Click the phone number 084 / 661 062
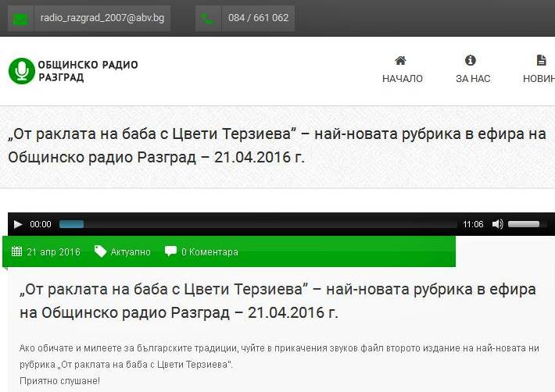The image size is (555, 392). point(258,18)
